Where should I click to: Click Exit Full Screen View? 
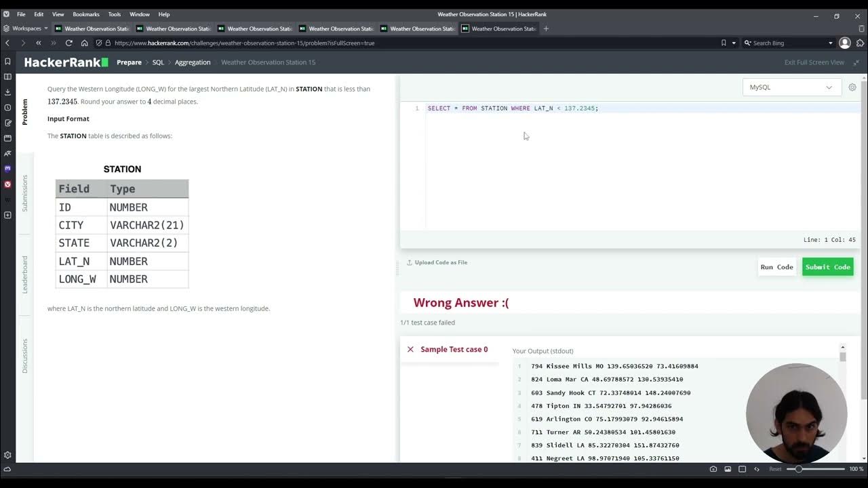(x=814, y=62)
